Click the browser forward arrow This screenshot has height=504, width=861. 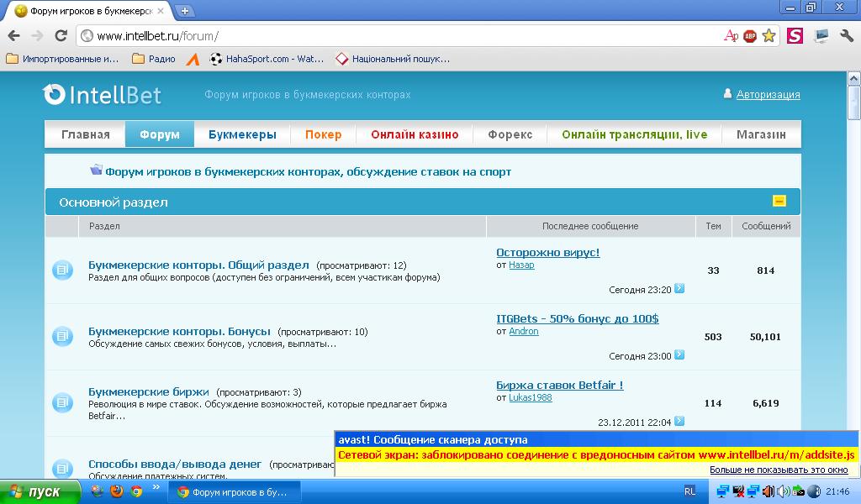pos(37,36)
